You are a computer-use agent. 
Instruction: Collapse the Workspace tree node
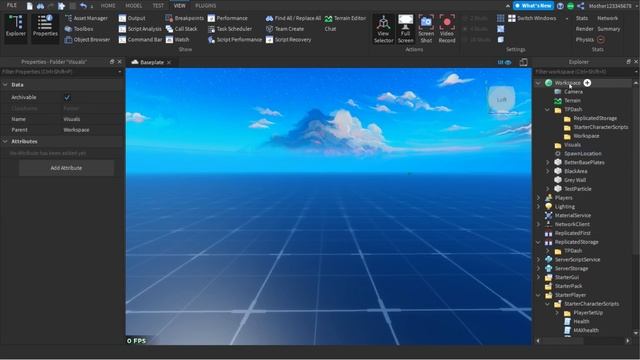click(x=538, y=83)
